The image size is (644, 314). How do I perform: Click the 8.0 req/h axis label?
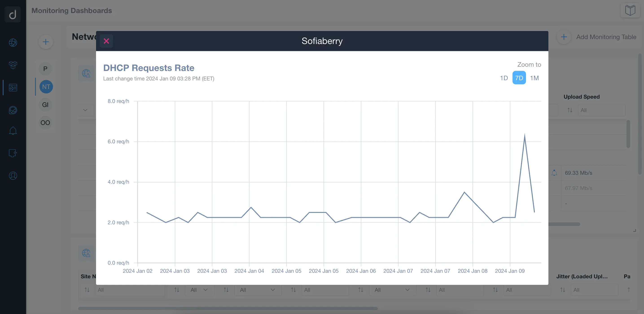coord(118,101)
